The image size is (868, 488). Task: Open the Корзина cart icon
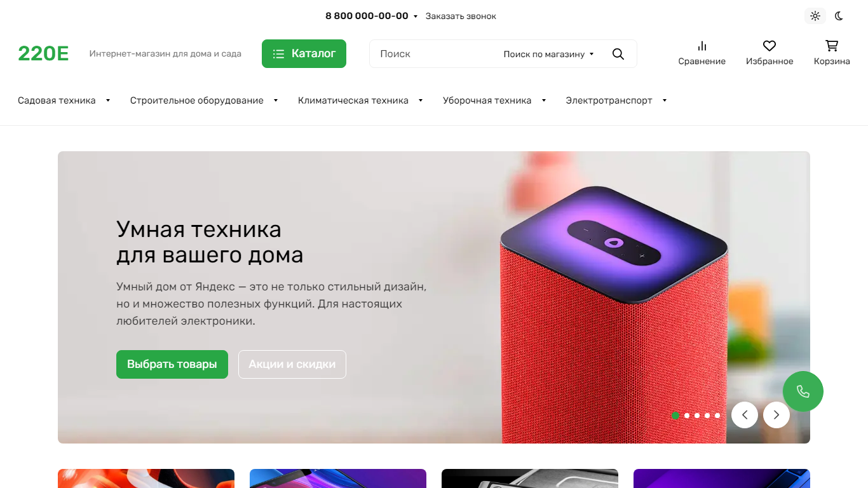pos(832,53)
